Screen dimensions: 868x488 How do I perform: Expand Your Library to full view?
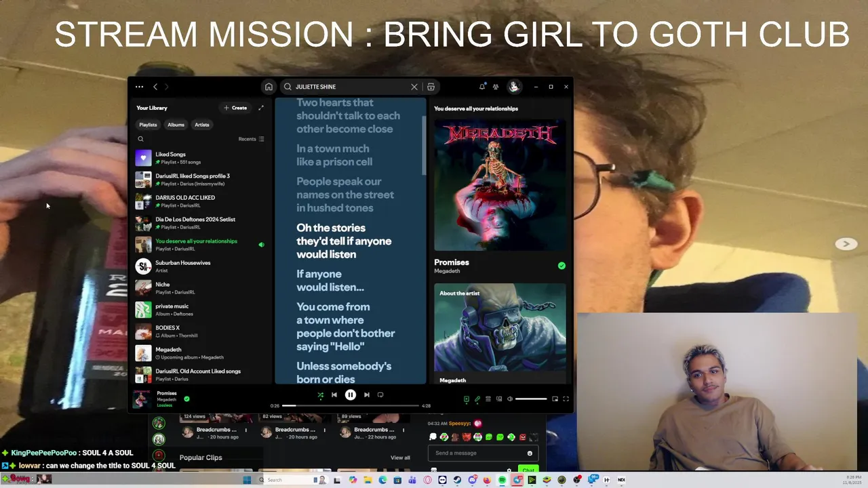point(261,108)
